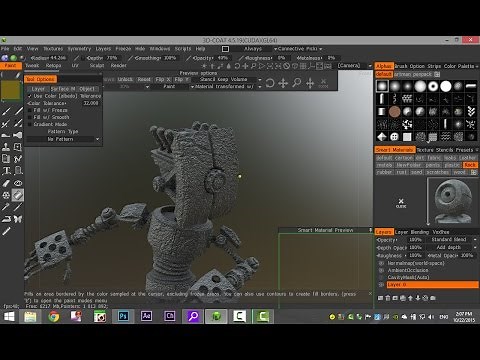Select the butterfly symmetry tool icon
This screenshot has height=360, width=480.
click(x=18, y=219)
